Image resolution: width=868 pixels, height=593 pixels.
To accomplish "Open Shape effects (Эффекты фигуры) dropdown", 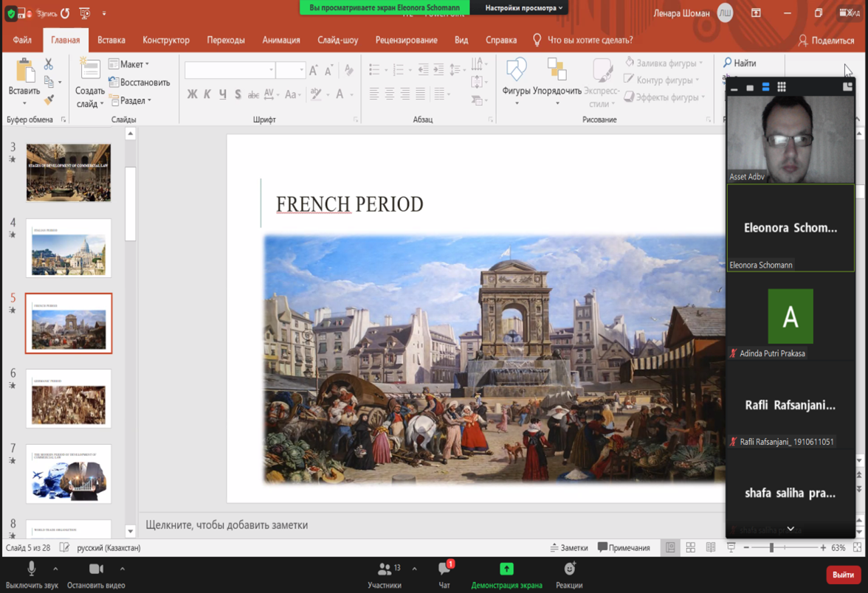I will click(x=665, y=97).
